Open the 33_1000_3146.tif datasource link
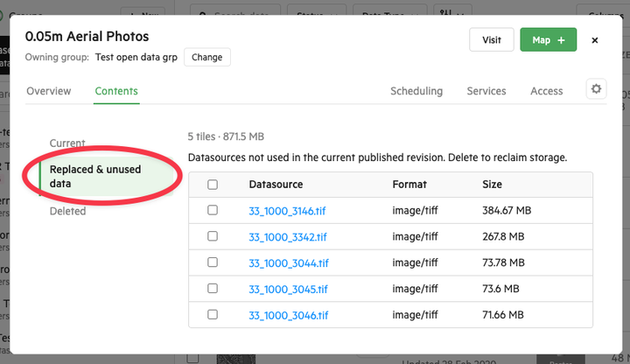630x364 pixels. click(x=287, y=211)
